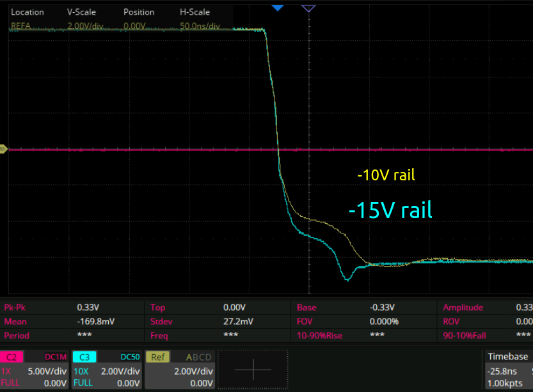Open C3 2.00V/div scale setting
Image resolution: width=533 pixels, height=392 pixels.
122,371
